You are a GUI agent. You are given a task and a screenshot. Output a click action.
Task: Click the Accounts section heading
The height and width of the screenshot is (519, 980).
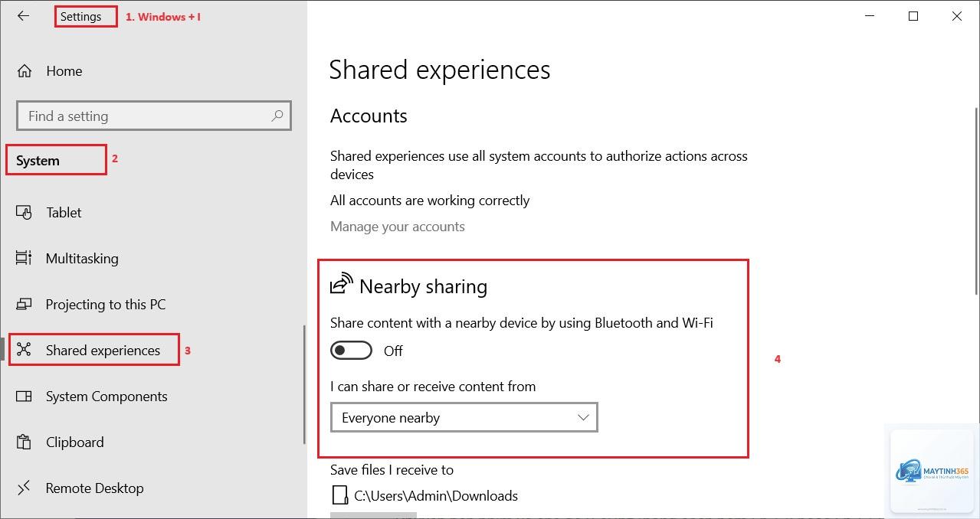pos(369,116)
